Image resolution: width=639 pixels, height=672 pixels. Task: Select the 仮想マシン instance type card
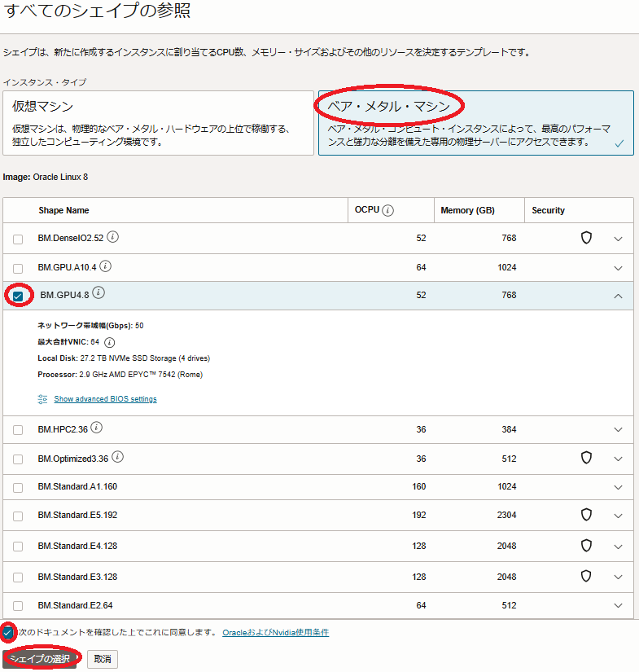pos(158,123)
